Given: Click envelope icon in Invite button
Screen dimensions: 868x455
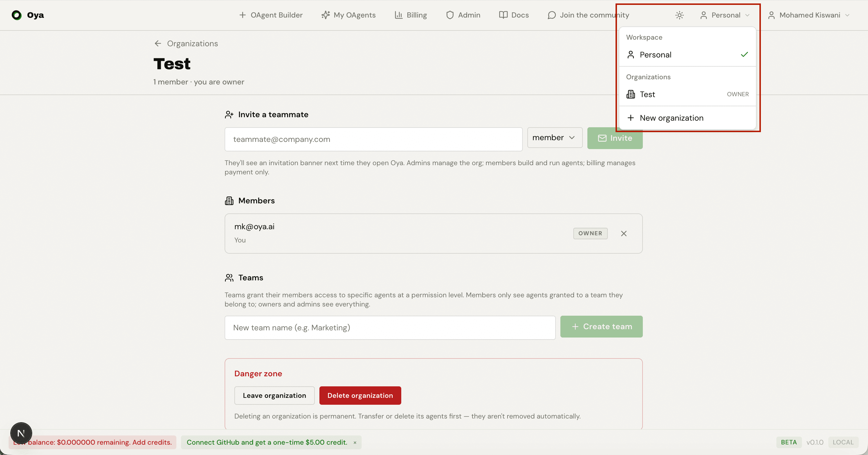Looking at the screenshot, I should [x=602, y=138].
